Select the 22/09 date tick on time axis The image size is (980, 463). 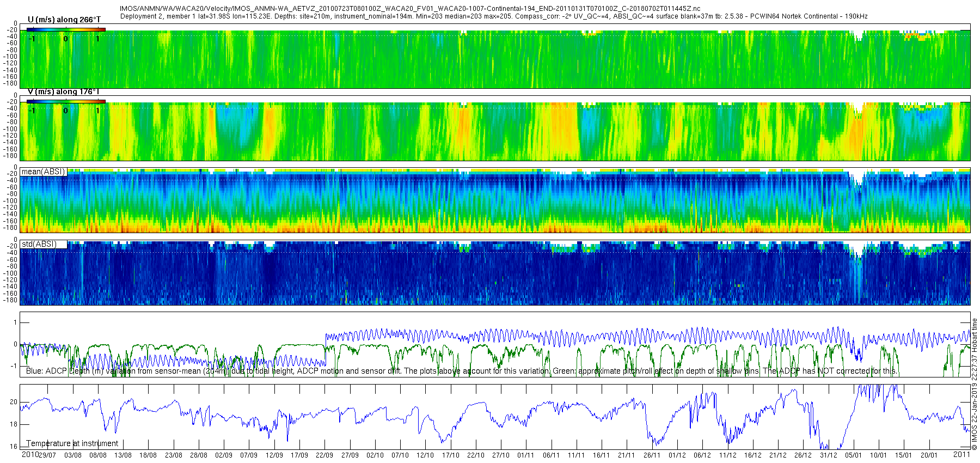[324, 455]
